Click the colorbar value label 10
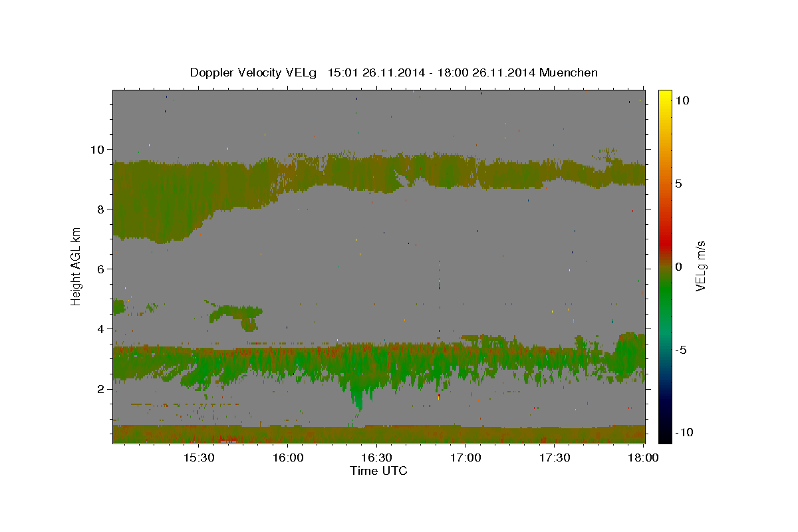 coord(682,100)
